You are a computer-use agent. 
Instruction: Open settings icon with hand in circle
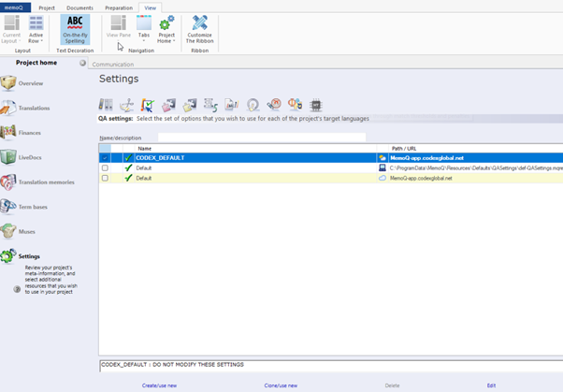tap(253, 105)
